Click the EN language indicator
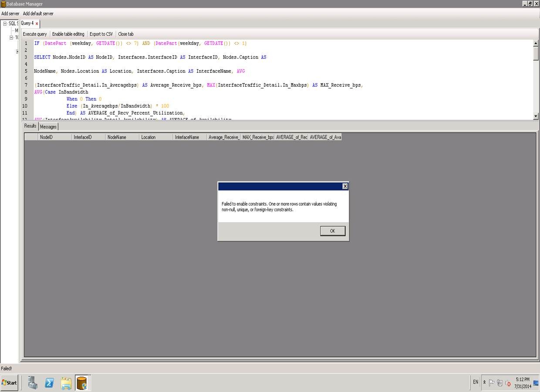Viewport: 540px width, 392px height. coord(476,382)
